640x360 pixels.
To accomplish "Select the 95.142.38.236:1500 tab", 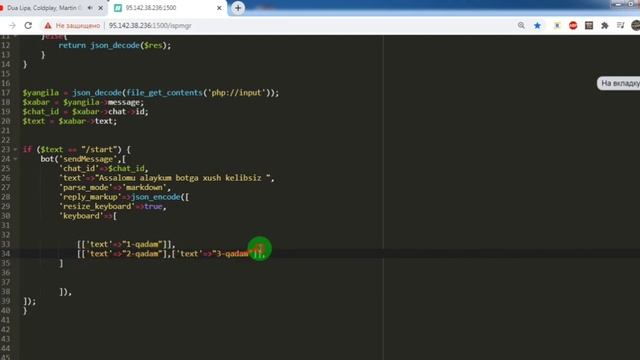I will [163, 8].
